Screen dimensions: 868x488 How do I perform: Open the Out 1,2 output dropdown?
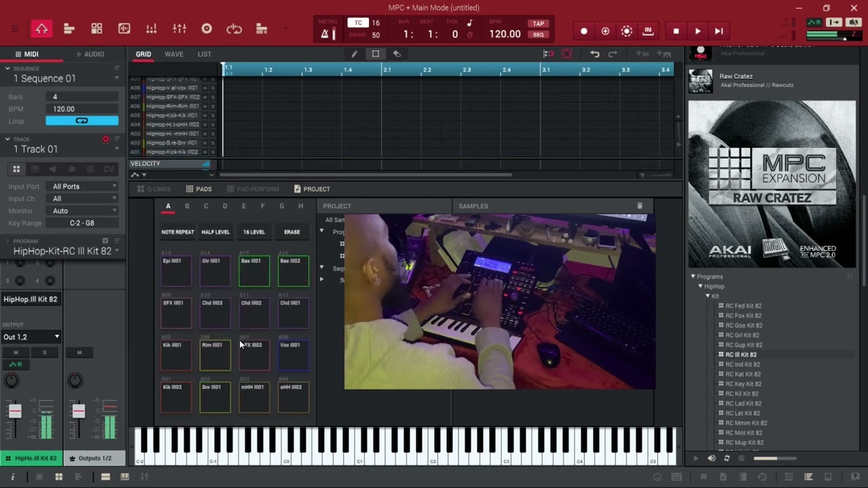31,337
